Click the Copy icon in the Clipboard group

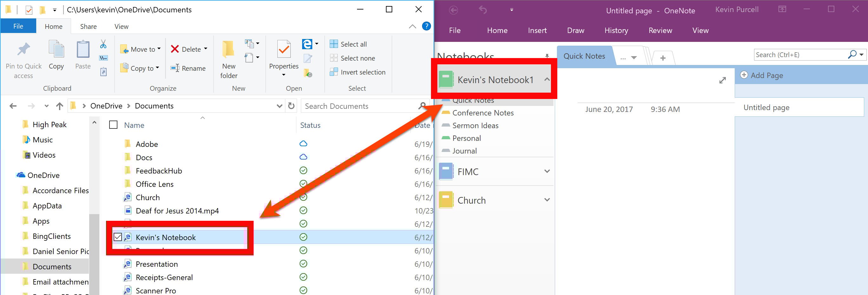56,49
